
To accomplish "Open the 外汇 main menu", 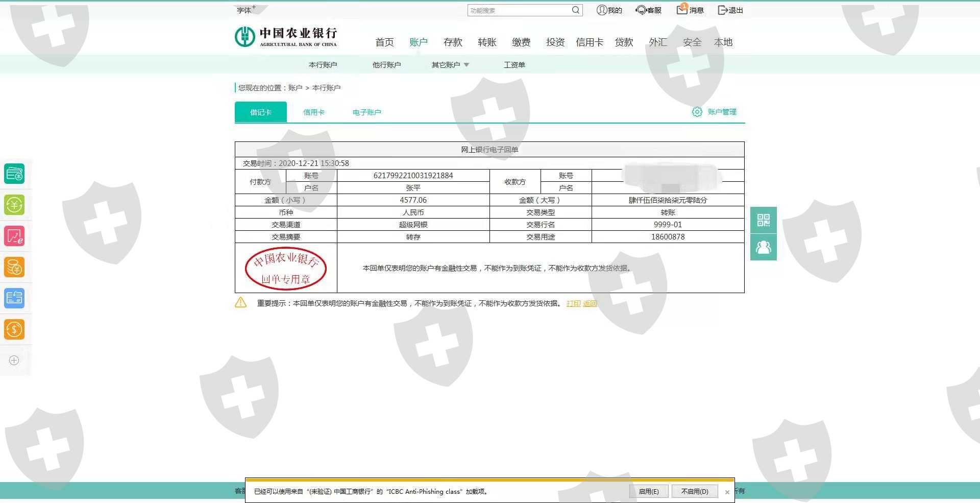I will pos(658,42).
